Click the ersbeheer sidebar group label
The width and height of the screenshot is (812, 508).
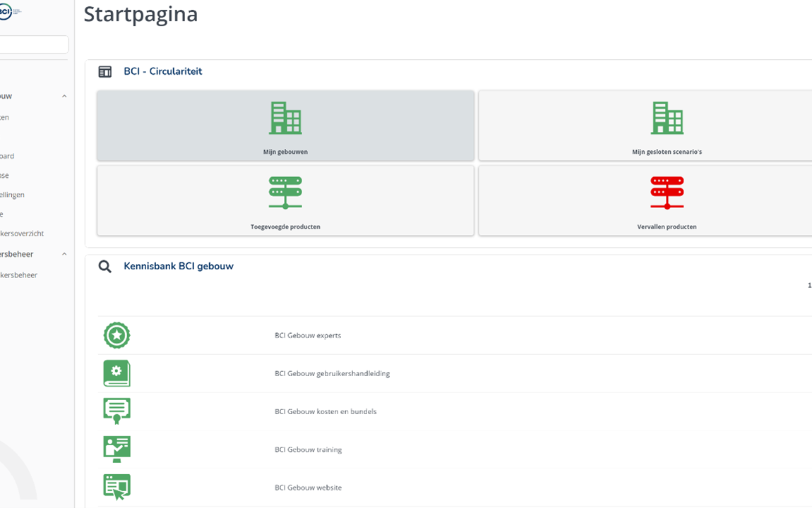[16, 255]
